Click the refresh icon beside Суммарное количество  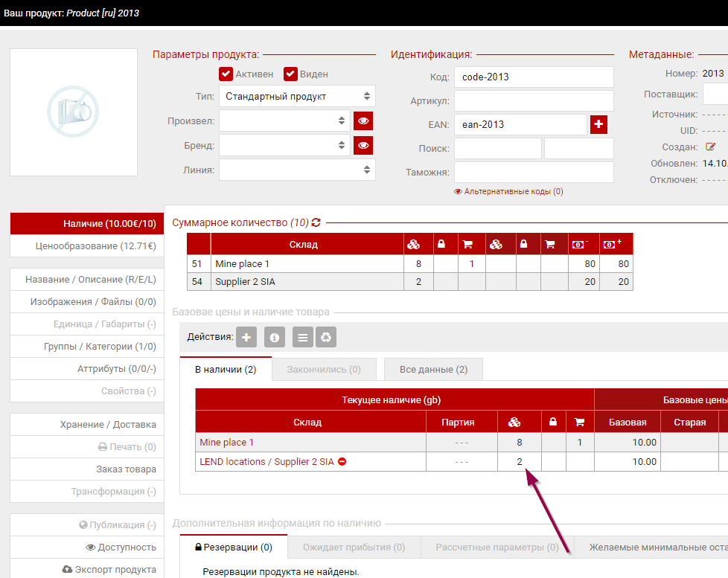pyautogui.click(x=316, y=222)
